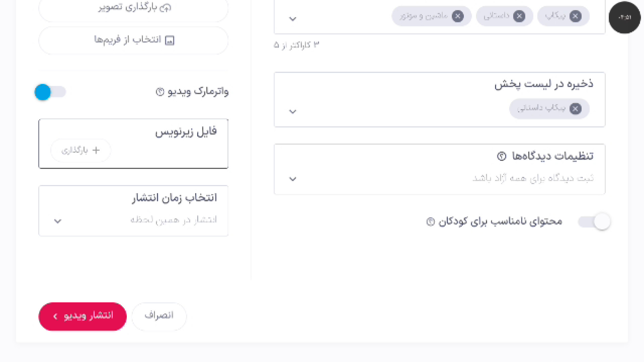Click the frame image icon in انتخاب از فریم‌ها
The image size is (644, 362).
[x=170, y=40]
